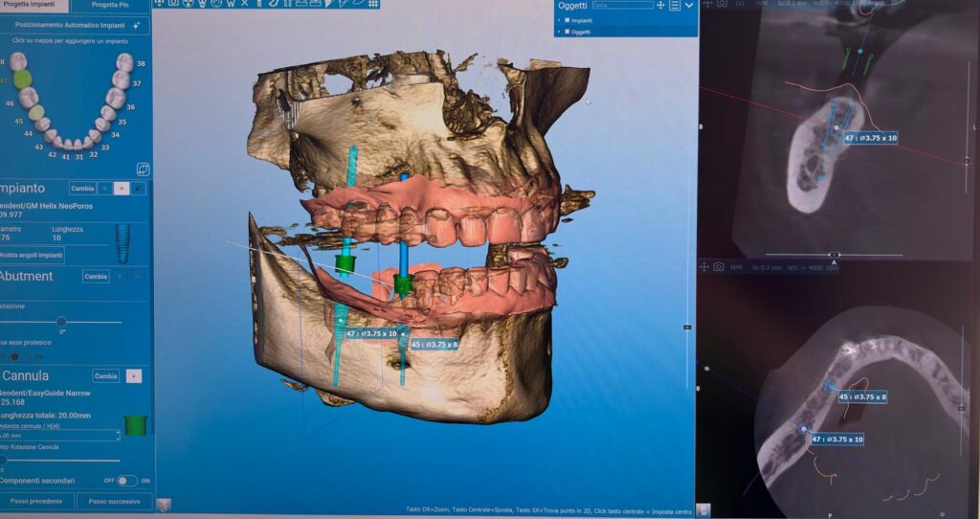Expand the Oggetti tree node
Image resolution: width=980 pixels, height=519 pixels.
[x=559, y=32]
